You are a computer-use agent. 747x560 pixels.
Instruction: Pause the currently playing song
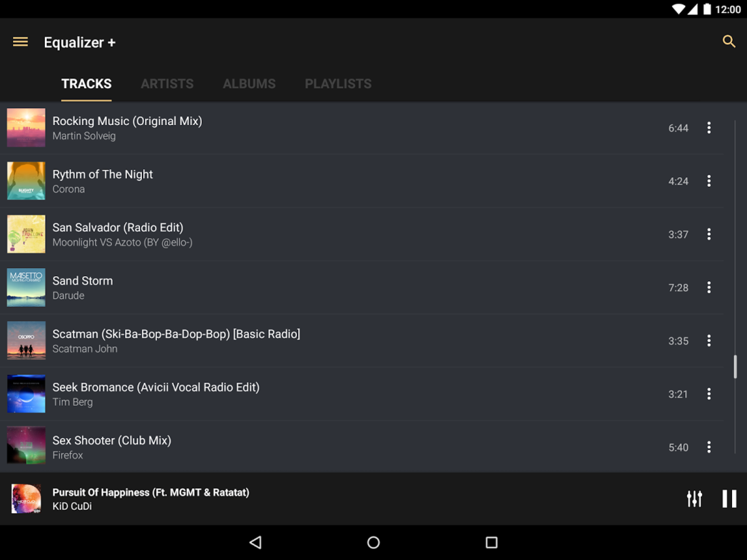tap(729, 499)
